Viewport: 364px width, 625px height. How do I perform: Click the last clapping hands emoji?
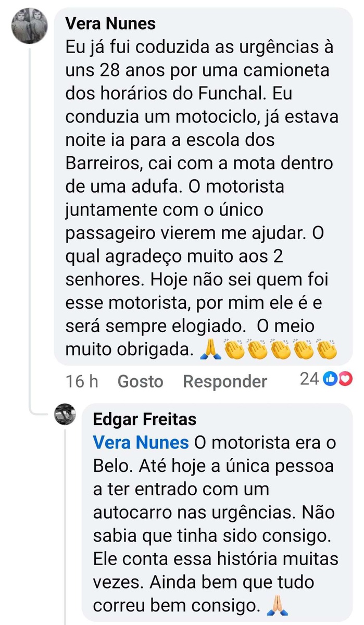tap(327, 349)
